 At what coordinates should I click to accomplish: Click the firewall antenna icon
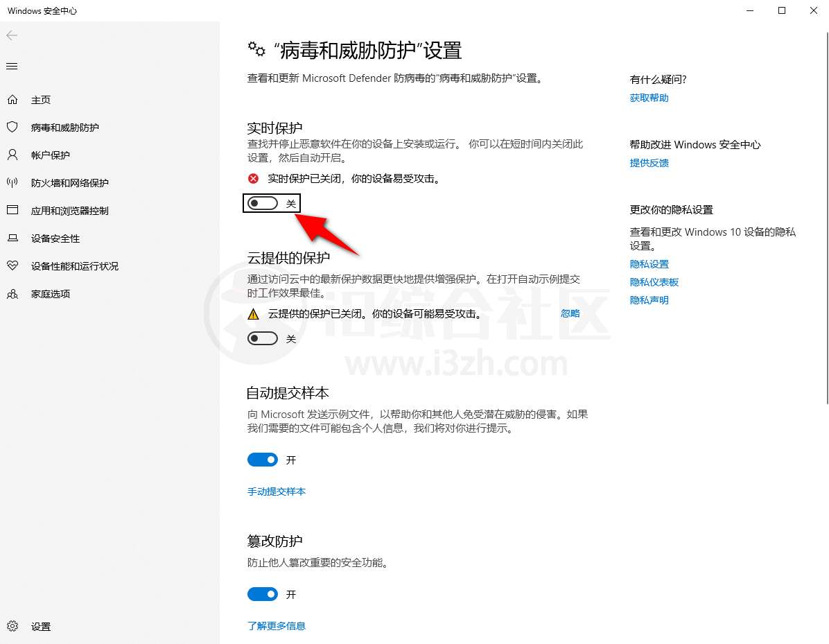click(12, 182)
